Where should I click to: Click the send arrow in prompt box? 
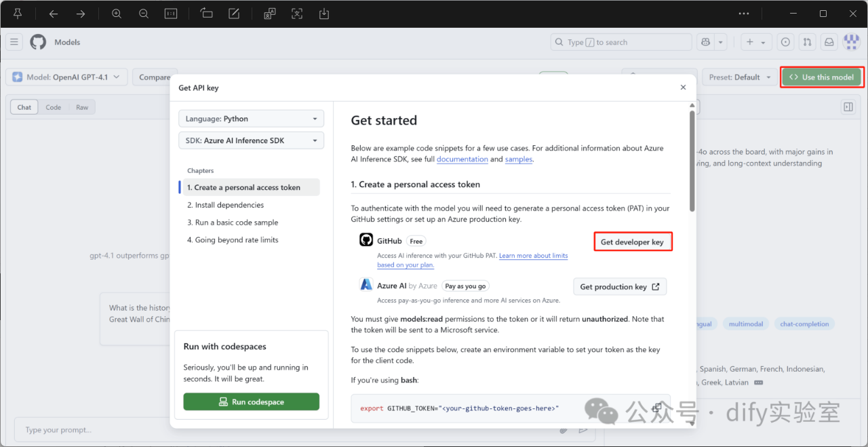click(583, 430)
